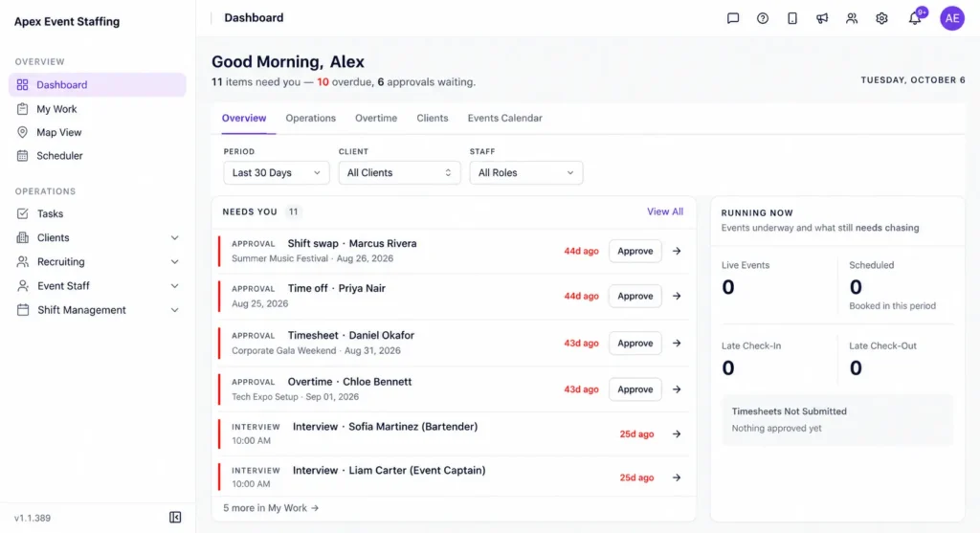Screen dimensions: 980x533
Task: Click the Late Check-Out value
Action: pos(856,367)
